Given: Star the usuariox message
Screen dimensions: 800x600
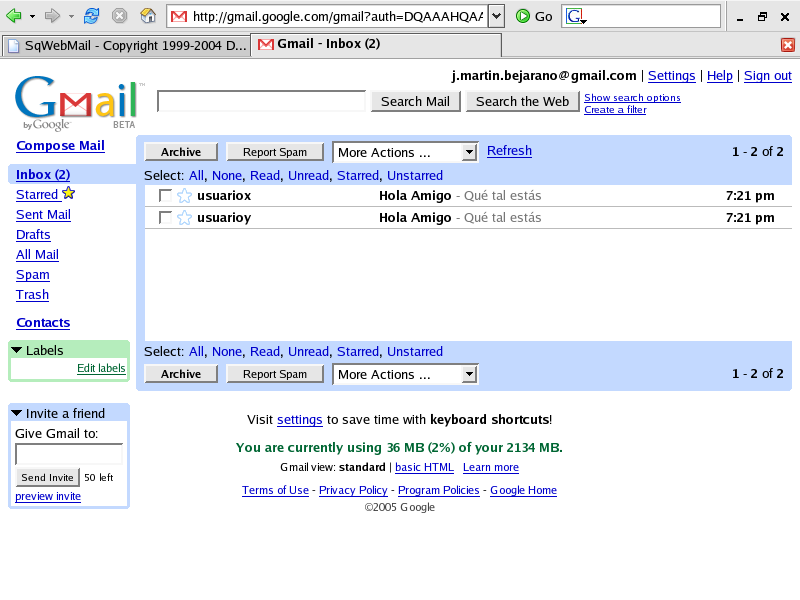Looking at the screenshot, I should click(x=184, y=195).
